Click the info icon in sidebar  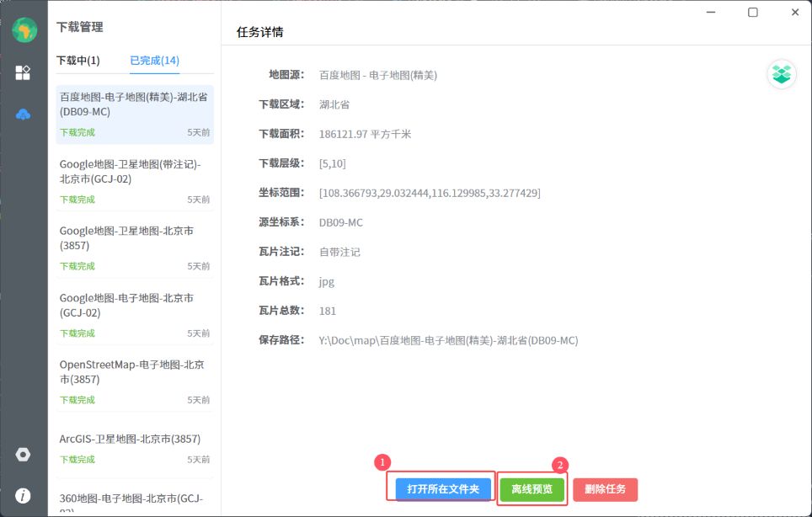23,496
